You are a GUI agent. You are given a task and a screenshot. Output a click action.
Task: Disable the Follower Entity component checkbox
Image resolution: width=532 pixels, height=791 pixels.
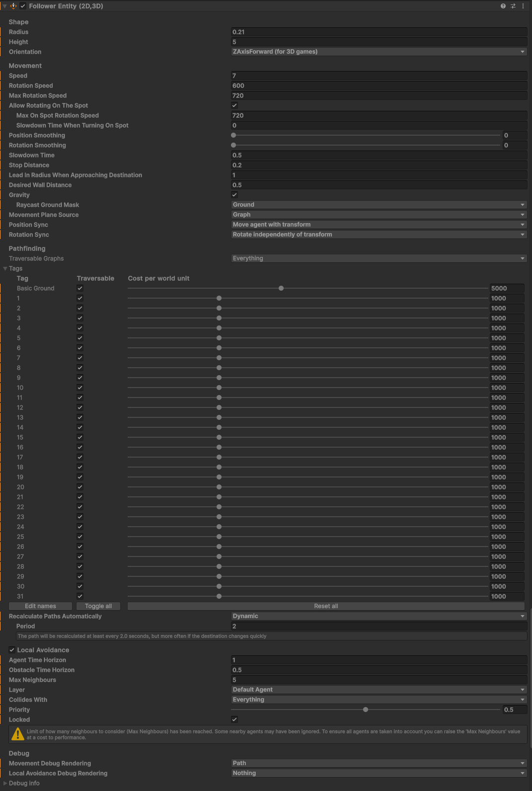[x=23, y=6]
